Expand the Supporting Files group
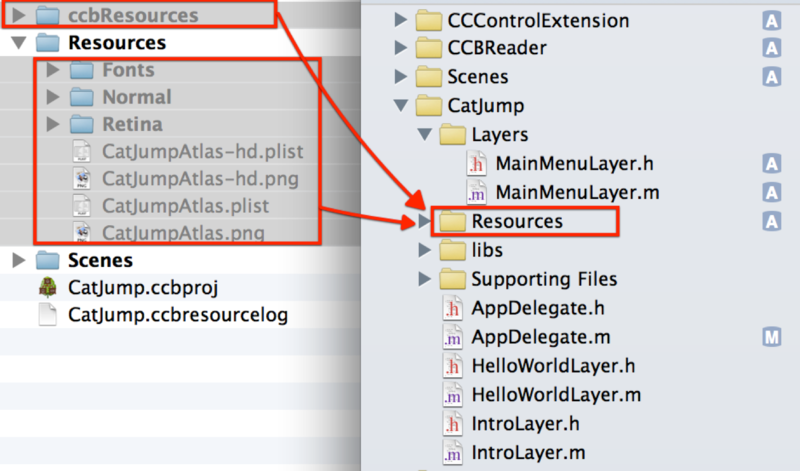 [x=425, y=279]
